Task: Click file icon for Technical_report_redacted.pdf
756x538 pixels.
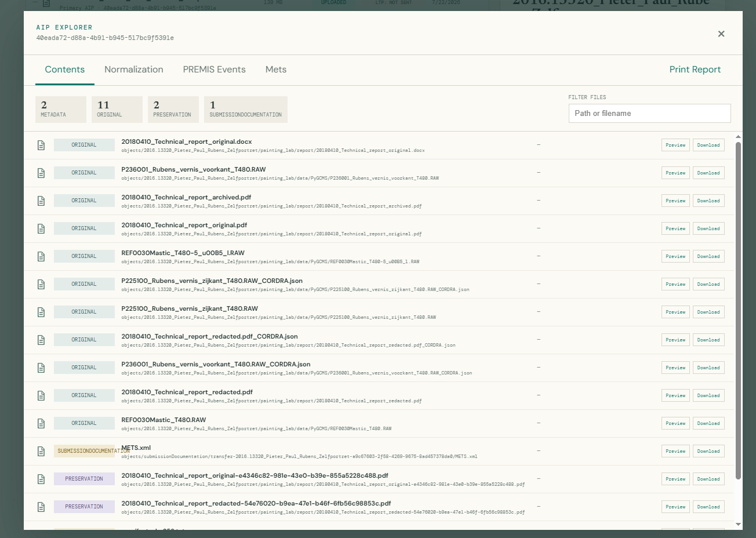Action: pyautogui.click(x=41, y=395)
